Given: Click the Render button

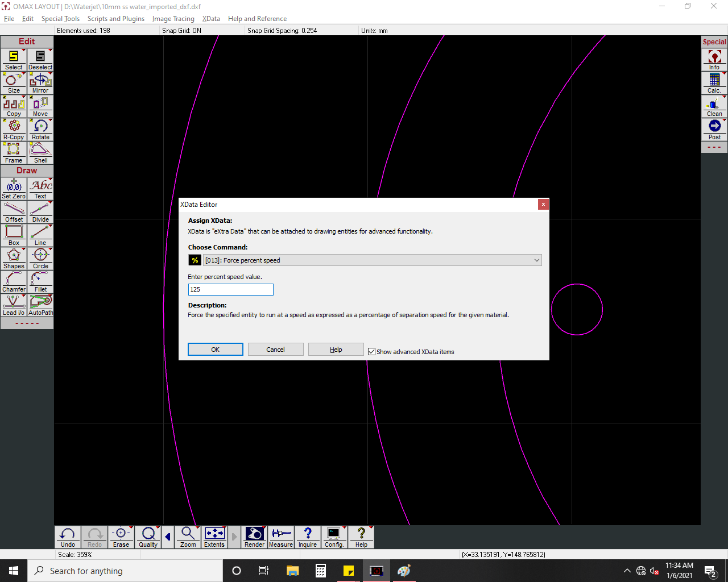Looking at the screenshot, I should (254, 537).
